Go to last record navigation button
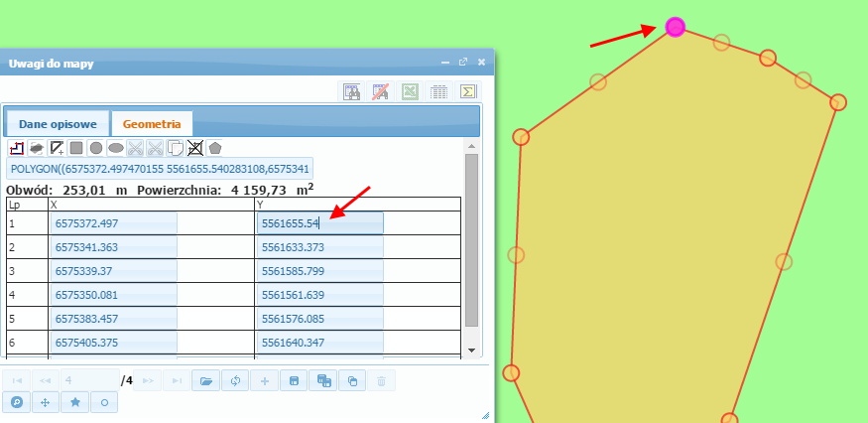Screen dimensions: 868x423 pos(177,381)
